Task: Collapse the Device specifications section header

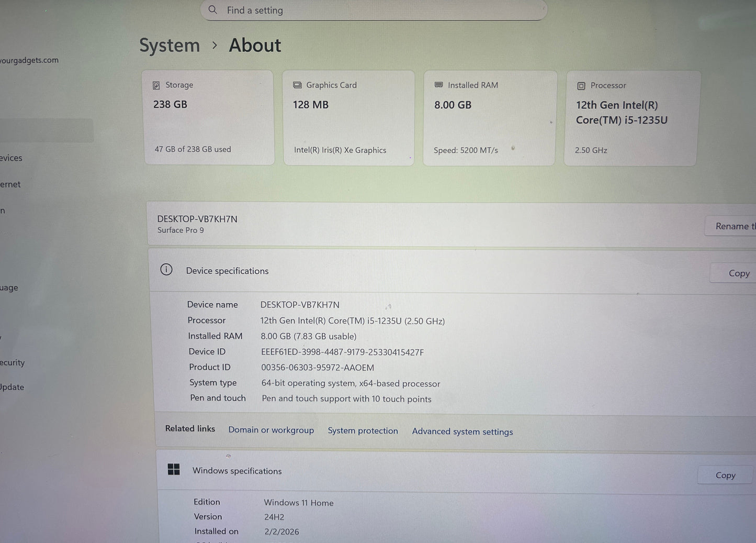Action: coord(453,271)
